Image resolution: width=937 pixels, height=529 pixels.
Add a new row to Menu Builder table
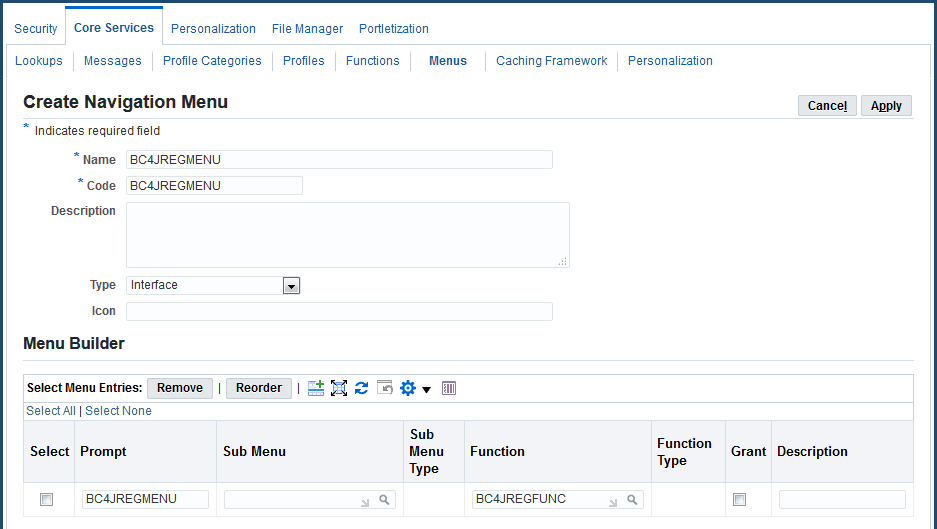click(316, 388)
